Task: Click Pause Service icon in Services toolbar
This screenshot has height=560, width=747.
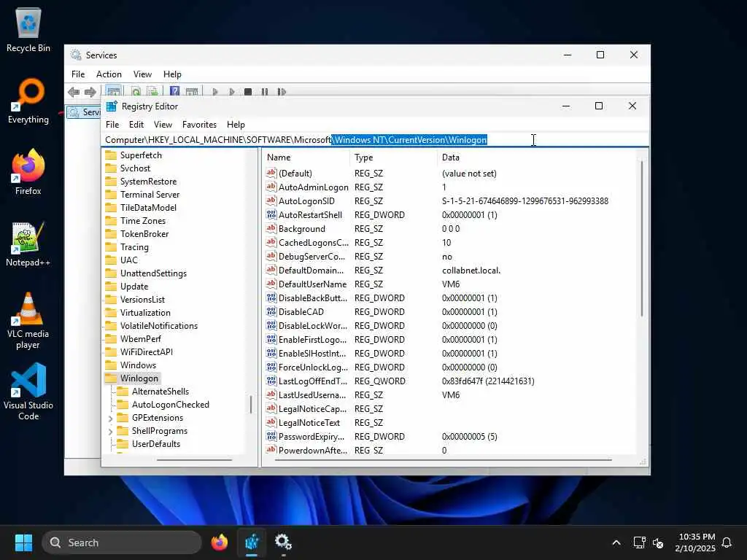Action: pos(264,91)
